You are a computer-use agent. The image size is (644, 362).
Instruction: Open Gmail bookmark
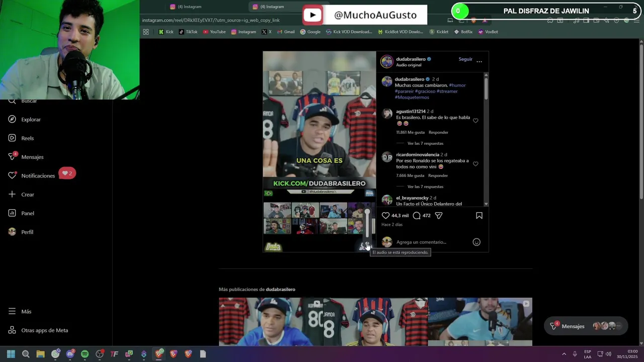[x=286, y=32]
